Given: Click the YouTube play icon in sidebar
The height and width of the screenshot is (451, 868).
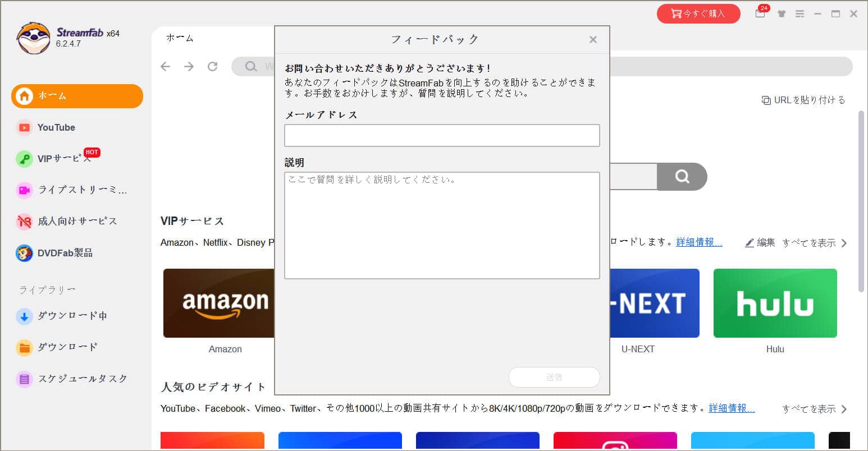Looking at the screenshot, I should [24, 127].
